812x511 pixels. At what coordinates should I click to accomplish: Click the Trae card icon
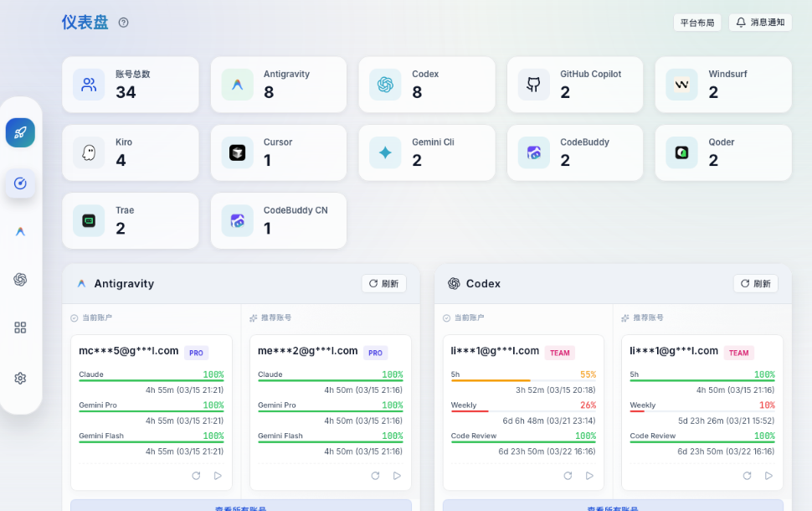[x=89, y=221]
